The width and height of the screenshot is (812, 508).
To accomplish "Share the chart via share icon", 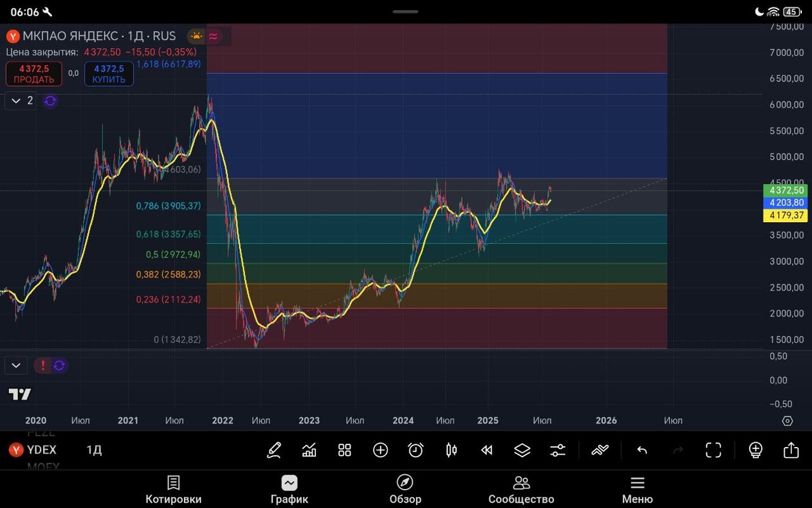I will (791, 450).
